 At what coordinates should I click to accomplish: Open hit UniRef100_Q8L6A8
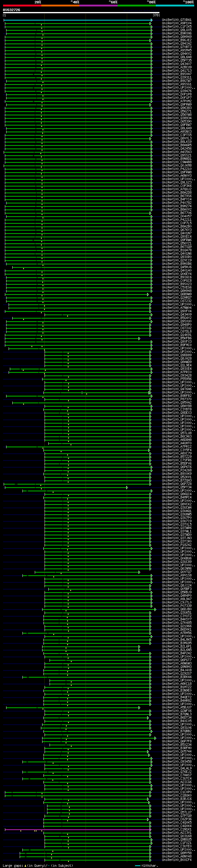coord(177,57)
